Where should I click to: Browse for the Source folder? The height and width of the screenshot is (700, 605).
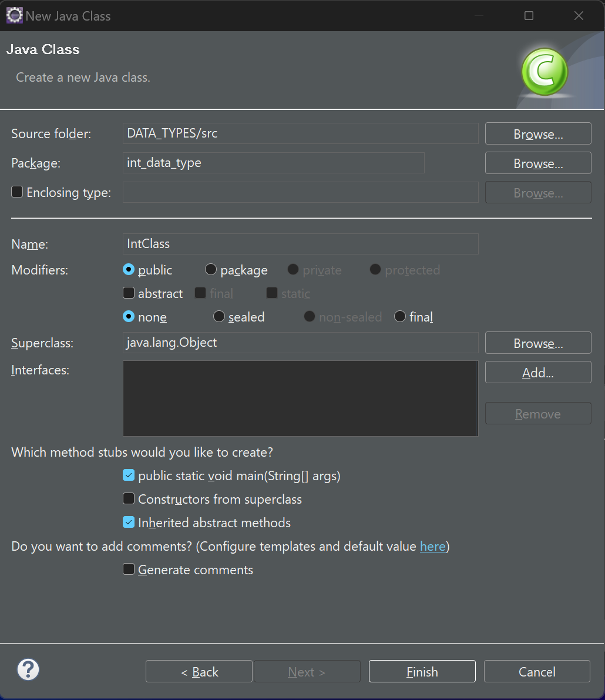538,133
